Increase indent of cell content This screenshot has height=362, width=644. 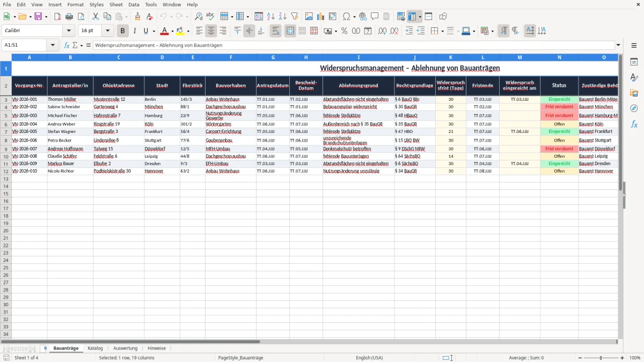point(409,31)
